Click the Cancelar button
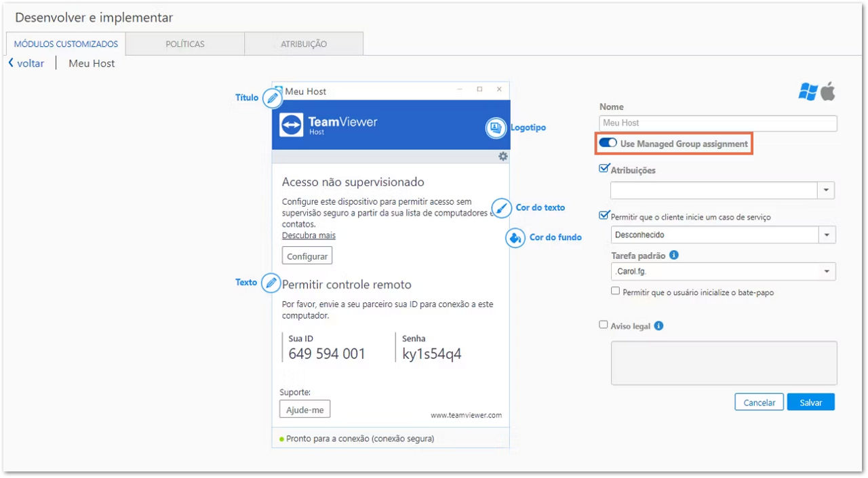The width and height of the screenshot is (868, 478). pyautogui.click(x=759, y=402)
